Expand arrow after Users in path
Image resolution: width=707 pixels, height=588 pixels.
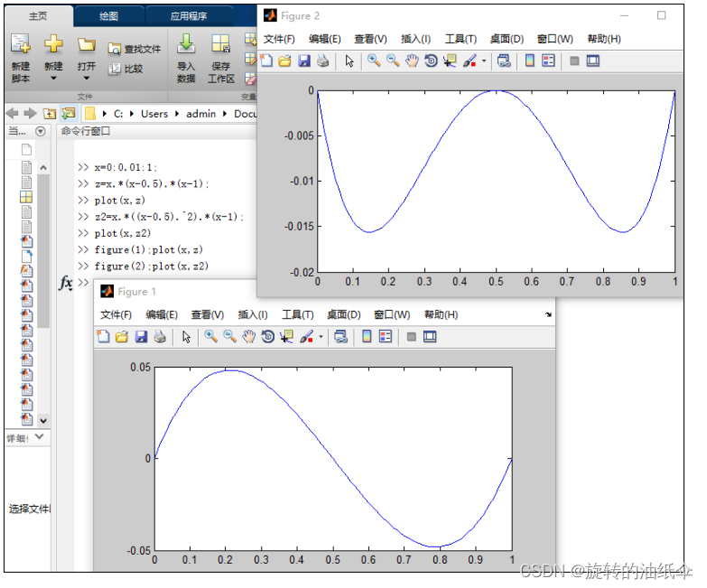pos(177,114)
